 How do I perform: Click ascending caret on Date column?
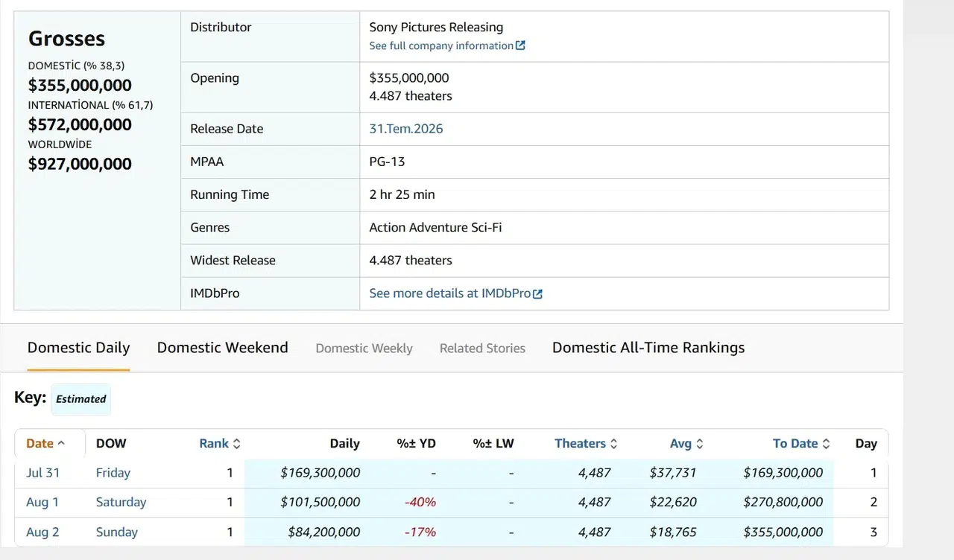61,444
